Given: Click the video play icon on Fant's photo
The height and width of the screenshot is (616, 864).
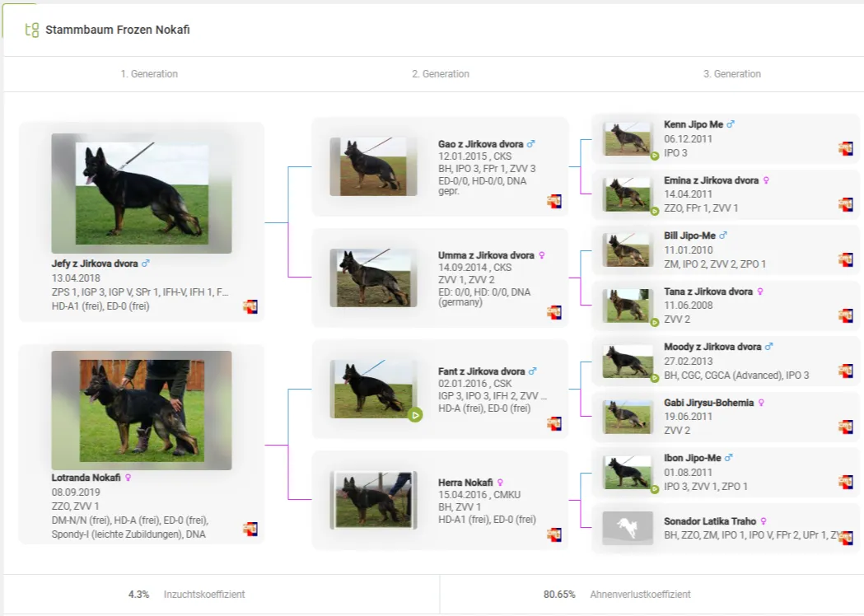Looking at the screenshot, I should pos(415,415).
